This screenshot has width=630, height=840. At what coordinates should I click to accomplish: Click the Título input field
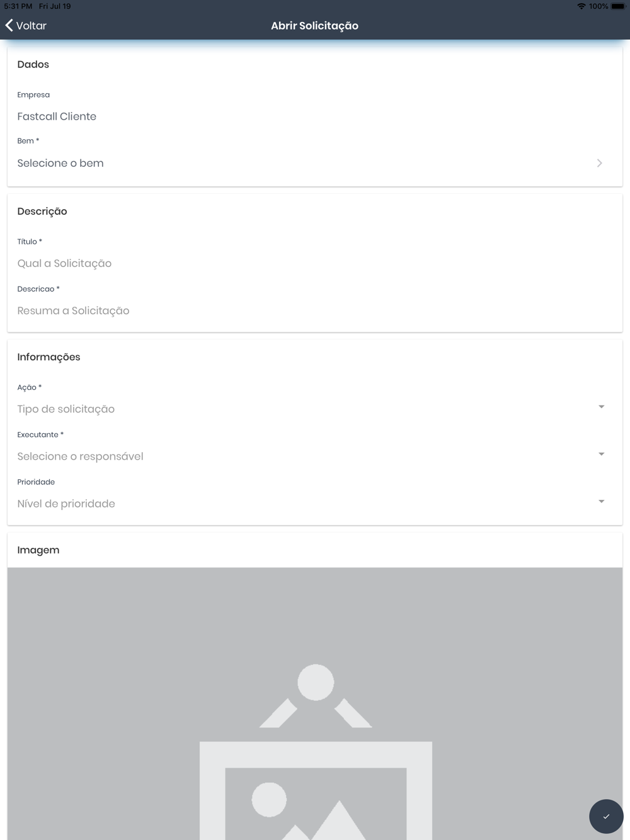[315, 263]
